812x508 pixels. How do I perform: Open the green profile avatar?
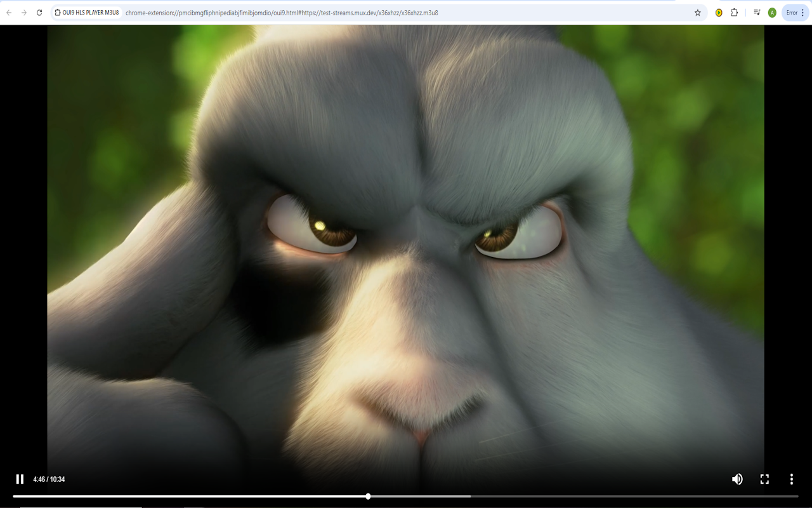pos(772,13)
